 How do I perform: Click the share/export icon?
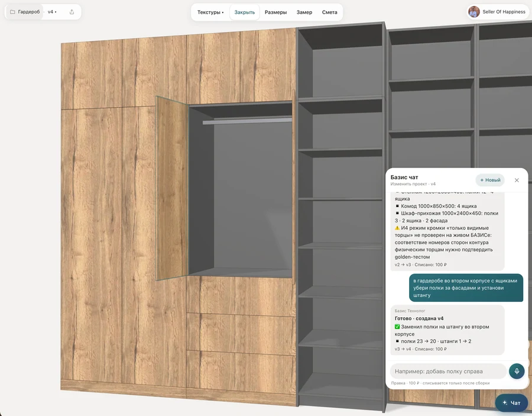[x=72, y=12]
